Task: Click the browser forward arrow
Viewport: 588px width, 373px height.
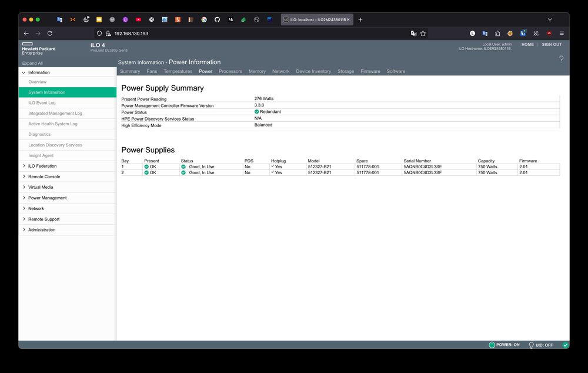Action: pos(38,34)
